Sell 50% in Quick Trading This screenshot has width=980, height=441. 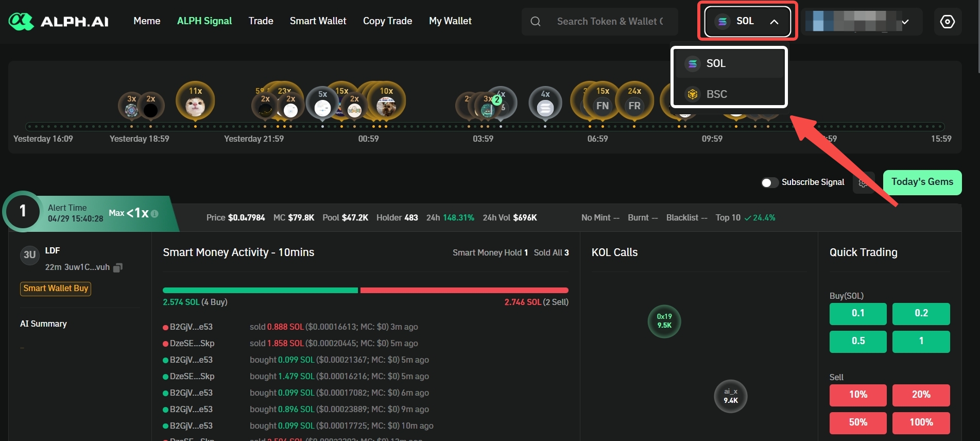858,422
